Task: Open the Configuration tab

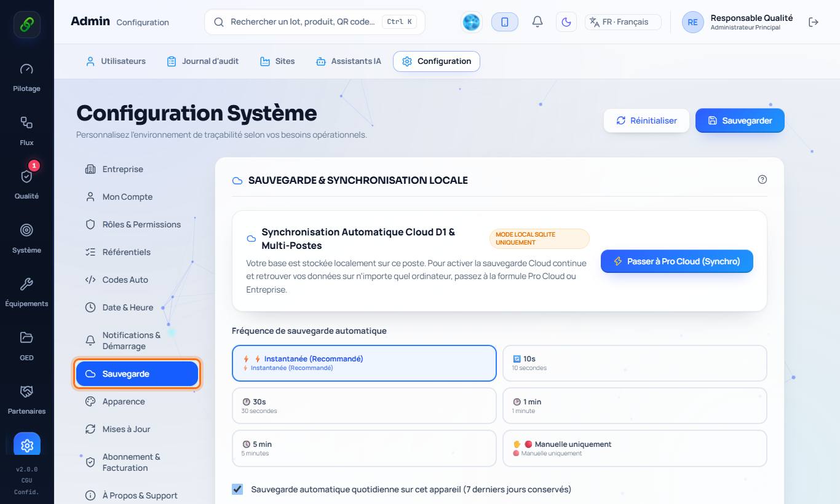Action: (x=437, y=61)
